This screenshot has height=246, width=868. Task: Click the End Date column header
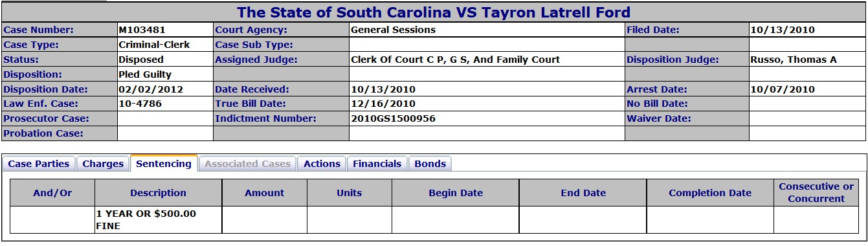583,193
